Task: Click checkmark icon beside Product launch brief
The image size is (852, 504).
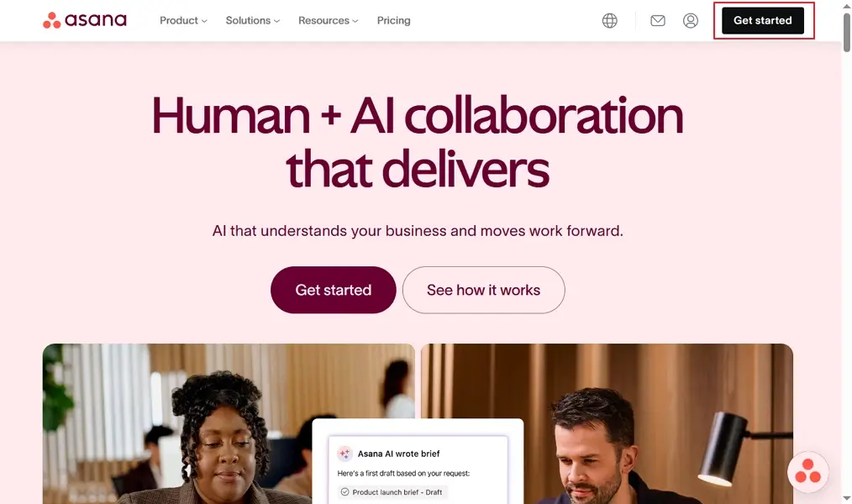Action: 344,492
